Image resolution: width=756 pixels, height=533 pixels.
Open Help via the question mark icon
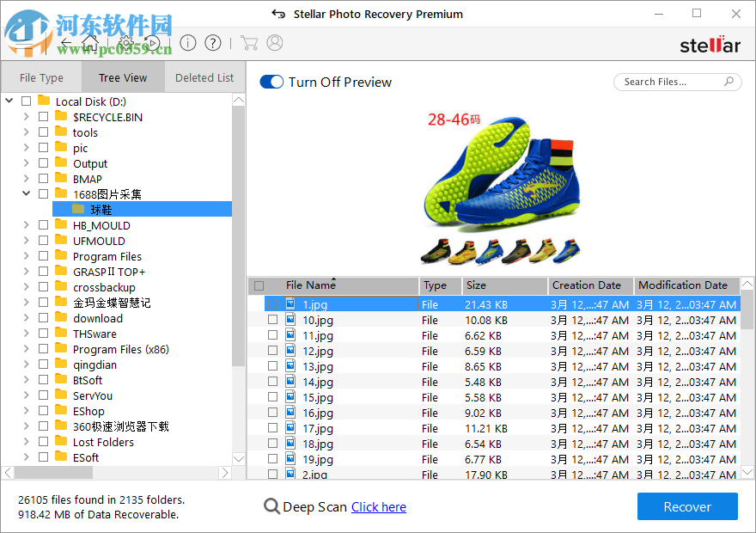[x=212, y=42]
